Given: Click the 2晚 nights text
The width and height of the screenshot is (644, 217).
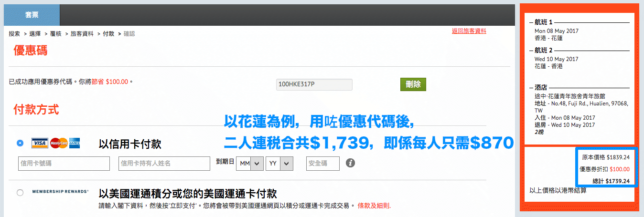Looking at the screenshot, I should coord(540,132).
